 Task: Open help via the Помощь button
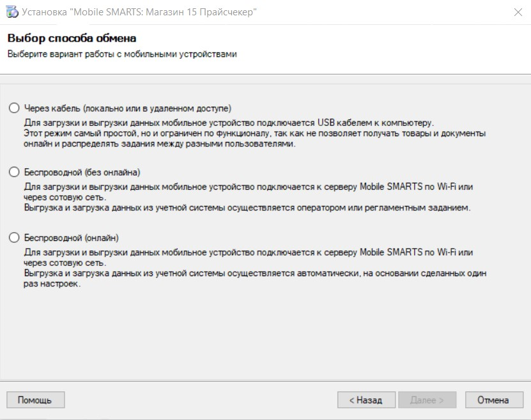[x=36, y=400]
